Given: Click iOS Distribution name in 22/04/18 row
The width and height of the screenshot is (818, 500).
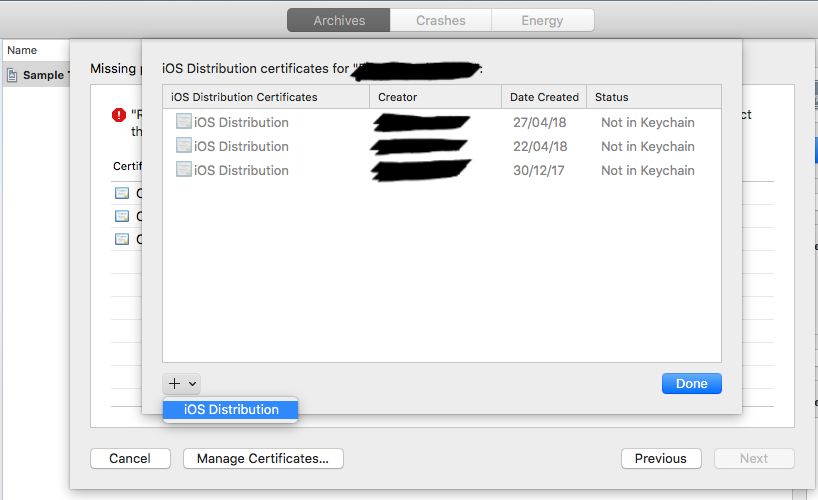Looking at the screenshot, I should [x=241, y=146].
